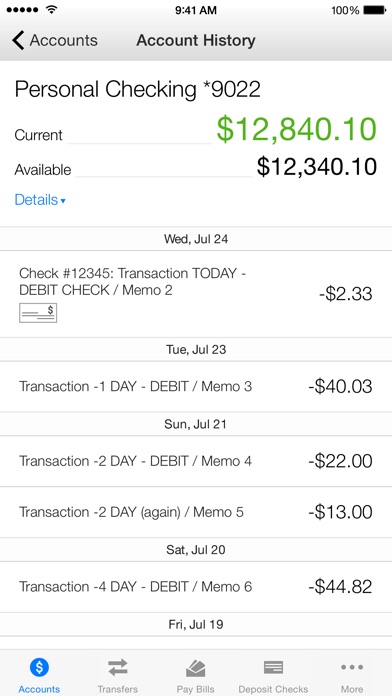Open the check image icon for Check #12345
This screenshot has height=696, width=392.
[x=38, y=313]
